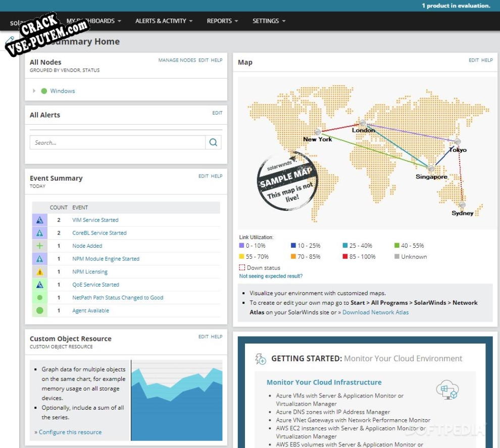Click the CoreBL Service Started event icon
The height and width of the screenshot is (448, 500).
[x=39, y=233]
